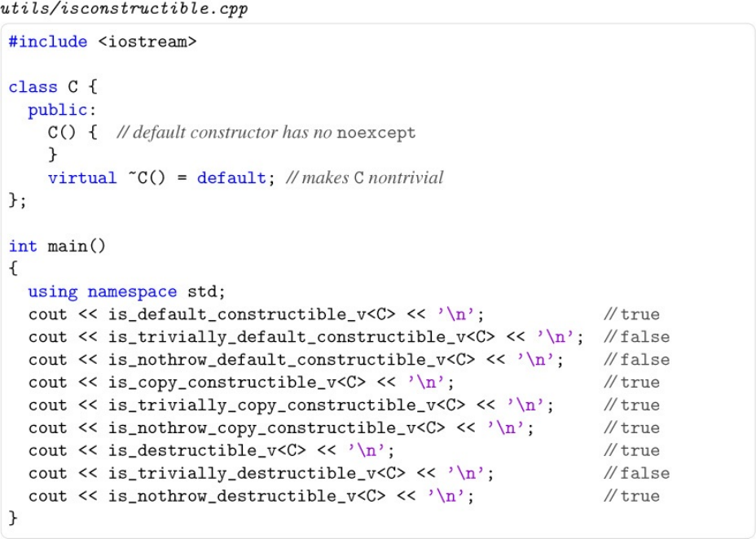Click the <iostream> header name

tap(147, 42)
